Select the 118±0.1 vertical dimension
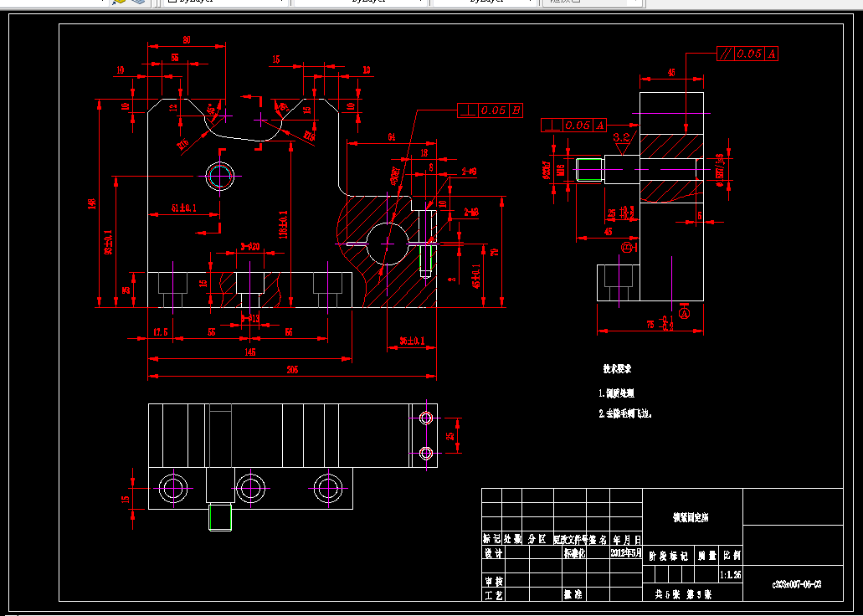The height and width of the screenshot is (616, 863). tap(283, 223)
